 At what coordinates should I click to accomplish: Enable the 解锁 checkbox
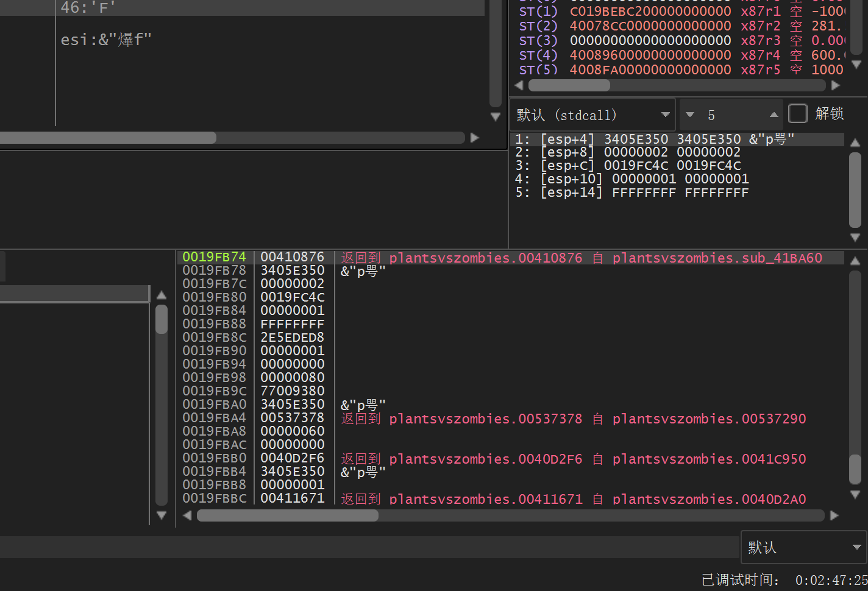click(x=797, y=114)
